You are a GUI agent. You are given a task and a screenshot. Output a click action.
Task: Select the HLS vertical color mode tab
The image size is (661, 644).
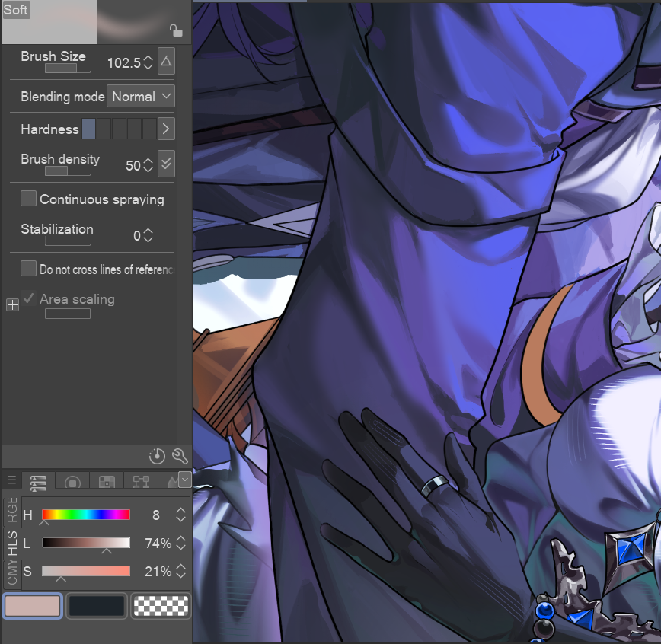(12, 544)
